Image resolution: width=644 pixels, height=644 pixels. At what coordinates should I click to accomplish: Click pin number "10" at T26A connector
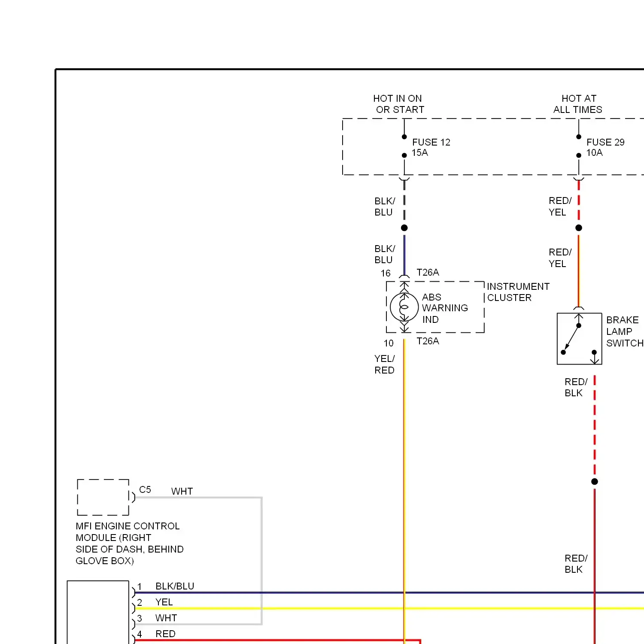tap(389, 343)
